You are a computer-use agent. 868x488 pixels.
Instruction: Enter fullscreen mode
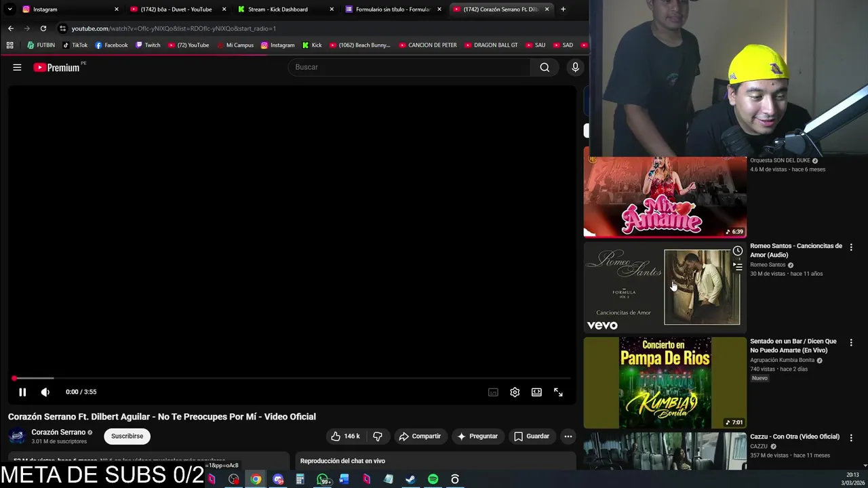pyautogui.click(x=558, y=392)
